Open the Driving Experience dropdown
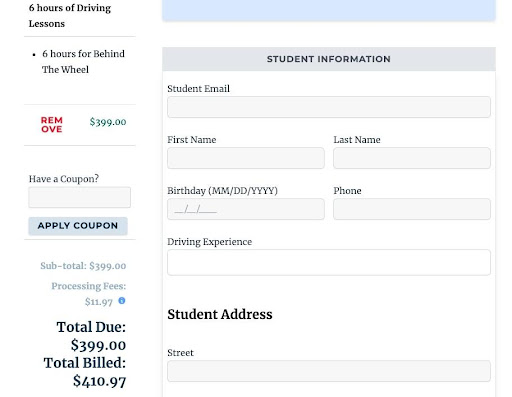 click(329, 262)
